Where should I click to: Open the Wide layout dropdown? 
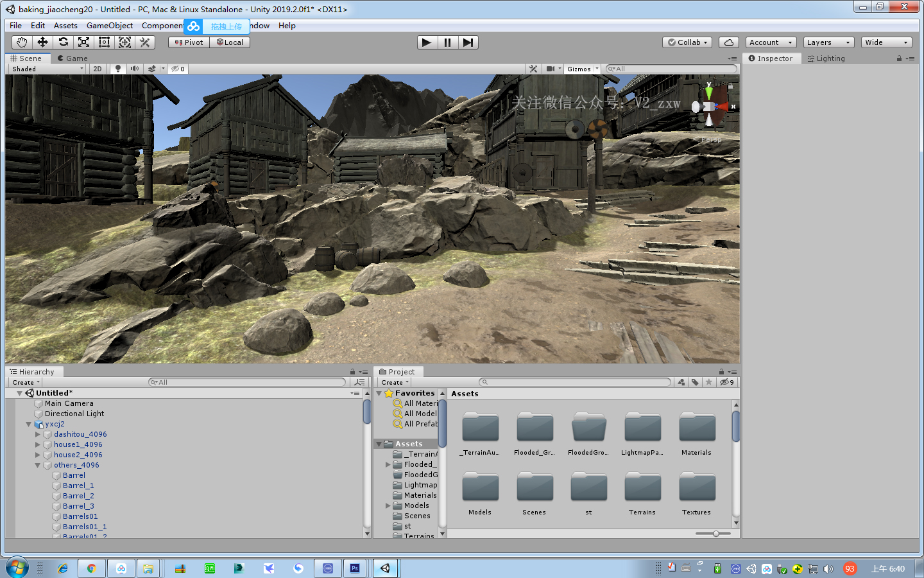tap(886, 42)
